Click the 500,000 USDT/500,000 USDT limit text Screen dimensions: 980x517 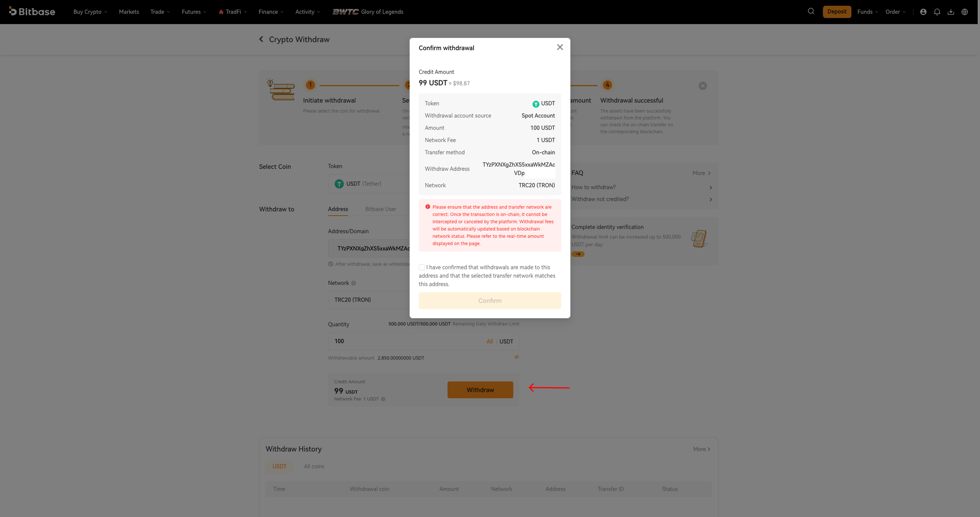pyautogui.click(x=420, y=324)
